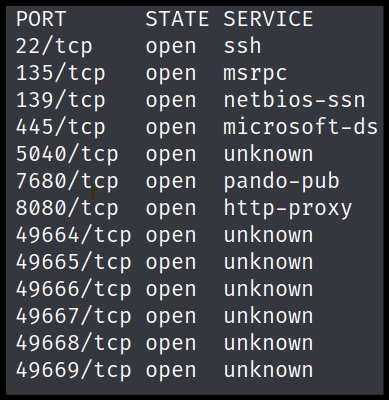Select the ssh service name
Viewport: 389px width, 400px height.
[242, 46]
